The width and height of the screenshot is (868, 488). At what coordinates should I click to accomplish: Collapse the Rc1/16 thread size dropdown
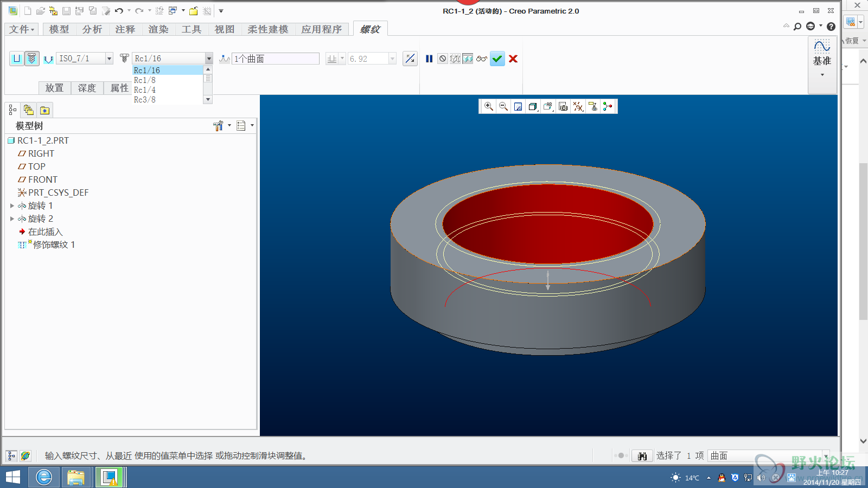click(209, 59)
